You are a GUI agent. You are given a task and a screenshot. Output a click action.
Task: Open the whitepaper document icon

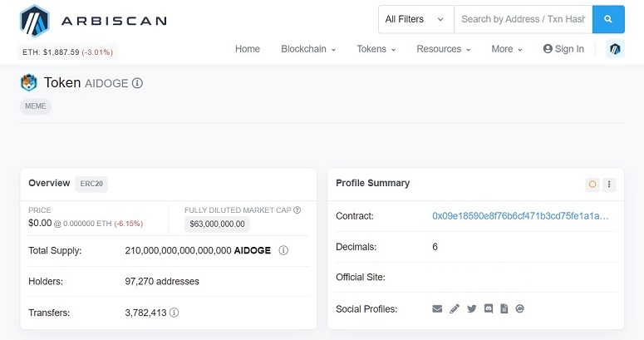pyautogui.click(x=504, y=308)
